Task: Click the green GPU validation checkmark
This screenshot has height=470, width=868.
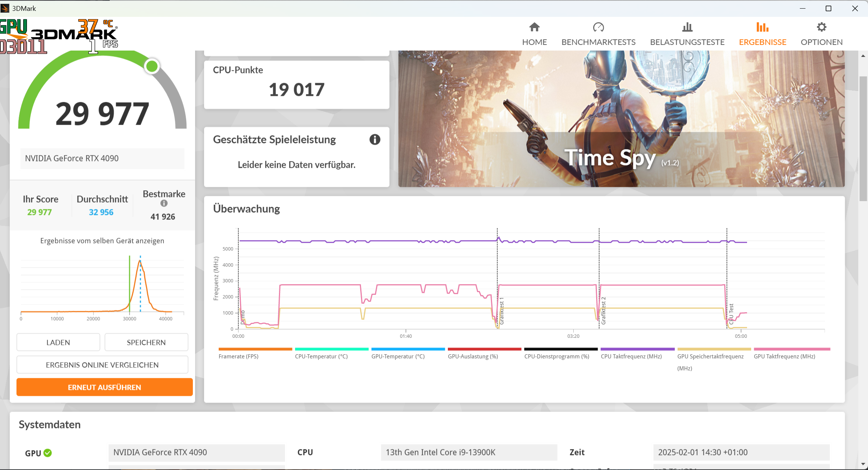Action: [48, 453]
